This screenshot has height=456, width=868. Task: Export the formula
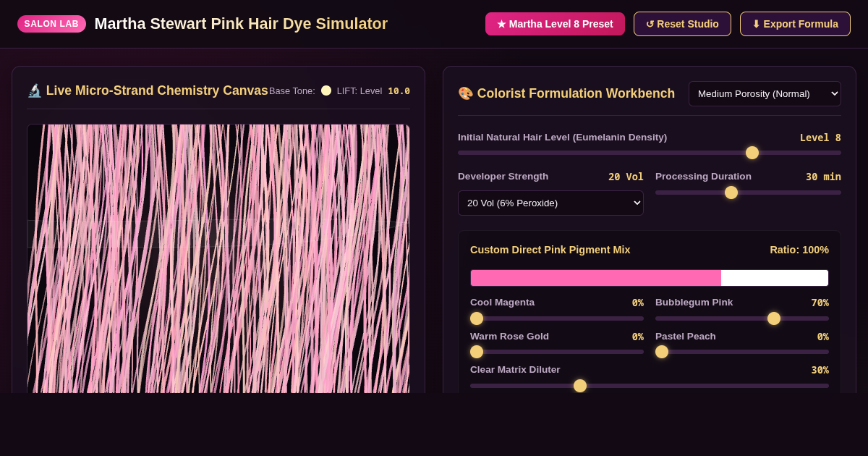[x=795, y=24]
